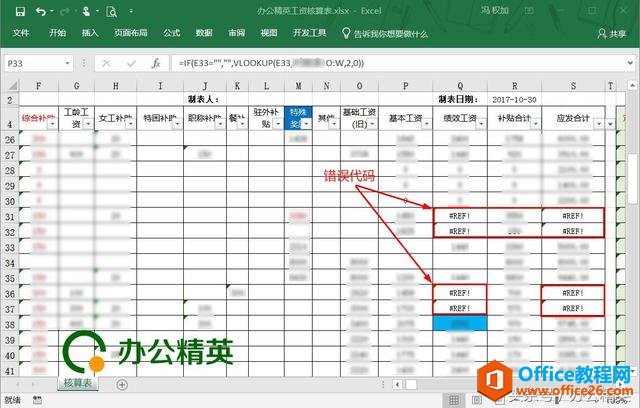Open filter dropdown on 基础工资(旧) header
This screenshot has height=408, width=640.
372,124
